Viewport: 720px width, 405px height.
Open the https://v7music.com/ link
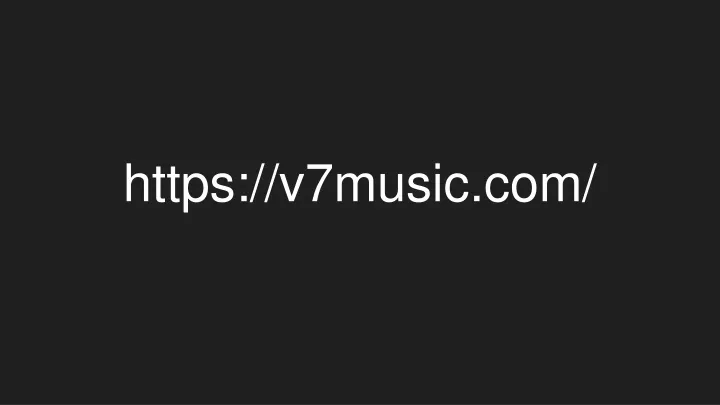click(361, 184)
